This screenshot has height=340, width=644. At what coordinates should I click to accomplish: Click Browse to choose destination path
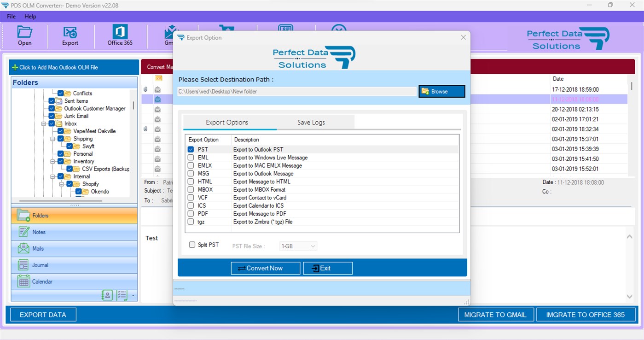441,91
